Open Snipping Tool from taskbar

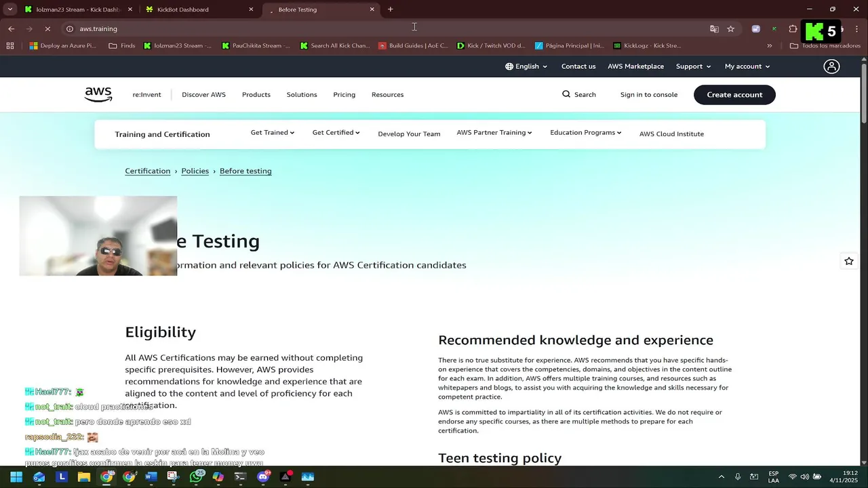tap(173, 477)
